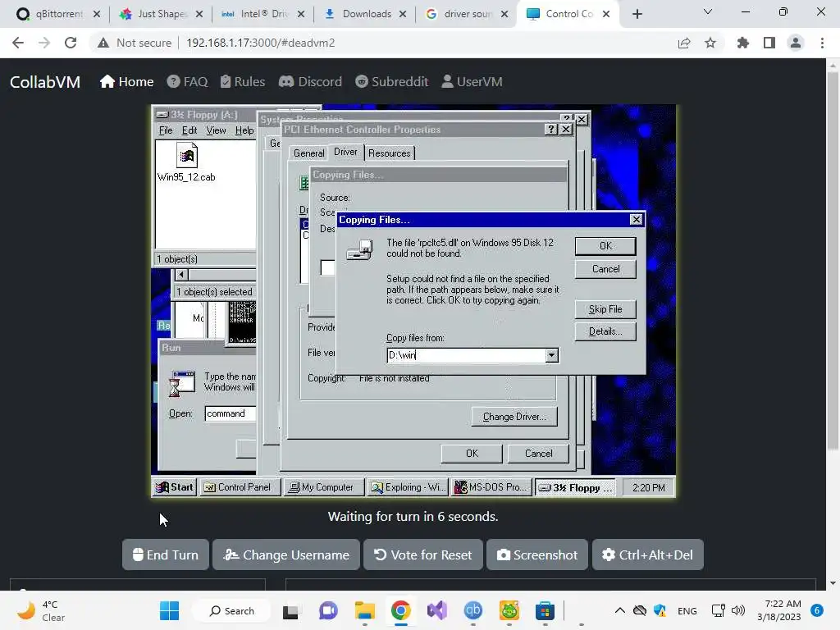
Task: Open the Help menu in Floppy window
Action: tap(244, 130)
